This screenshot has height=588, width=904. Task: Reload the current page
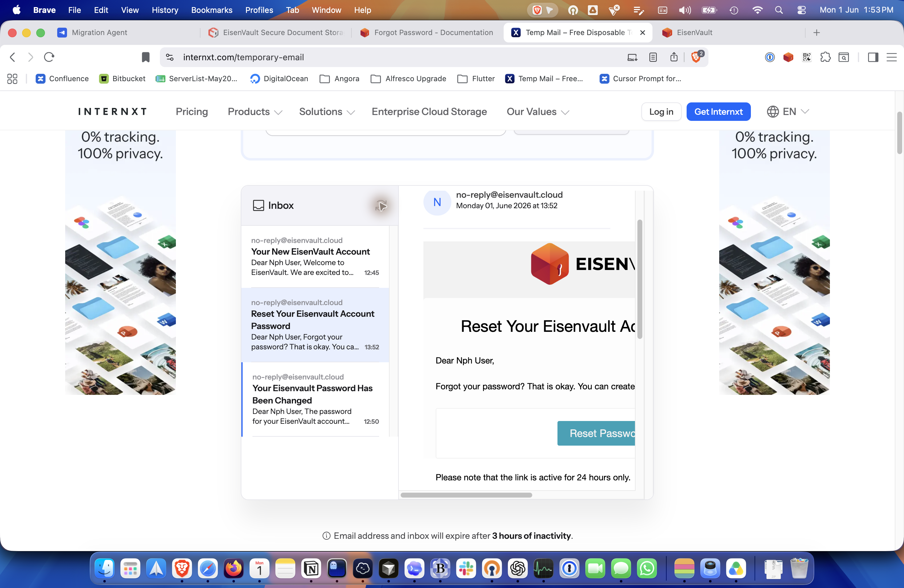50,58
